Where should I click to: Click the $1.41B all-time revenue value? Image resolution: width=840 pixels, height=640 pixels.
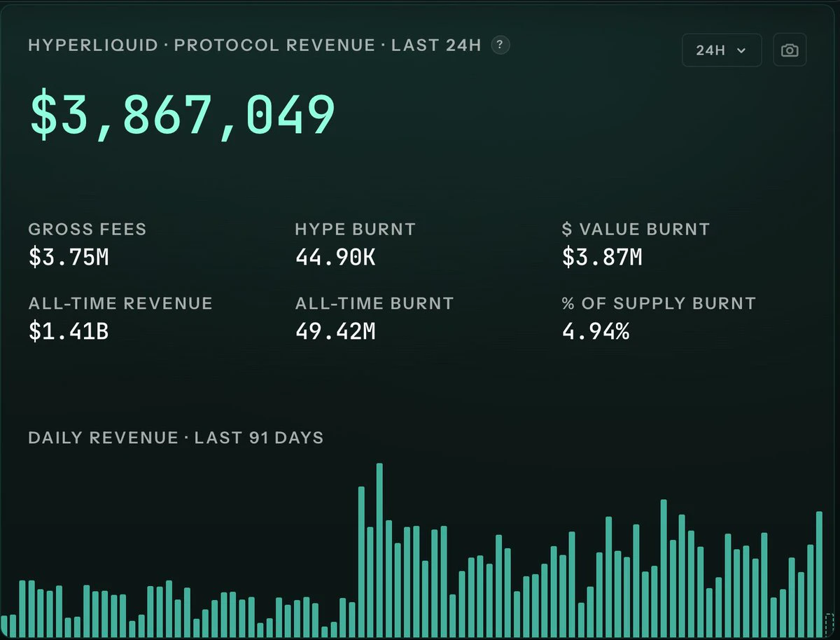coord(69,331)
